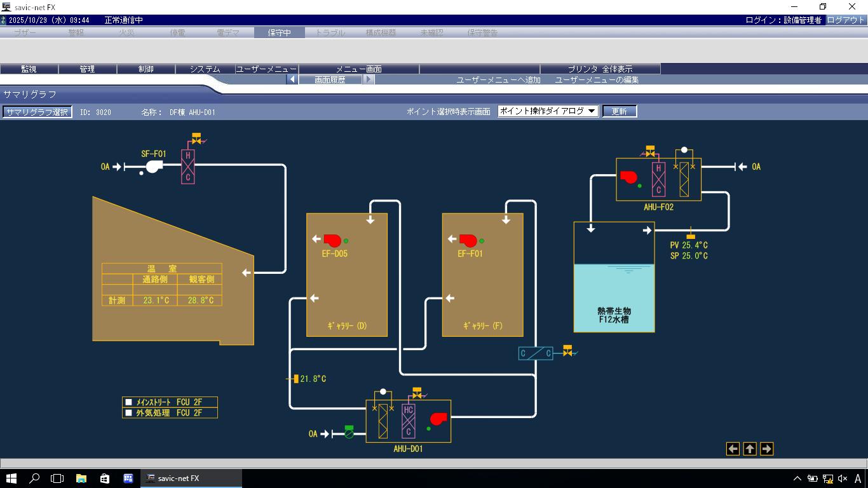Click the EF-F01 exhaust fan icon
The width and height of the screenshot is (868, 488).
tap(468, 240)
